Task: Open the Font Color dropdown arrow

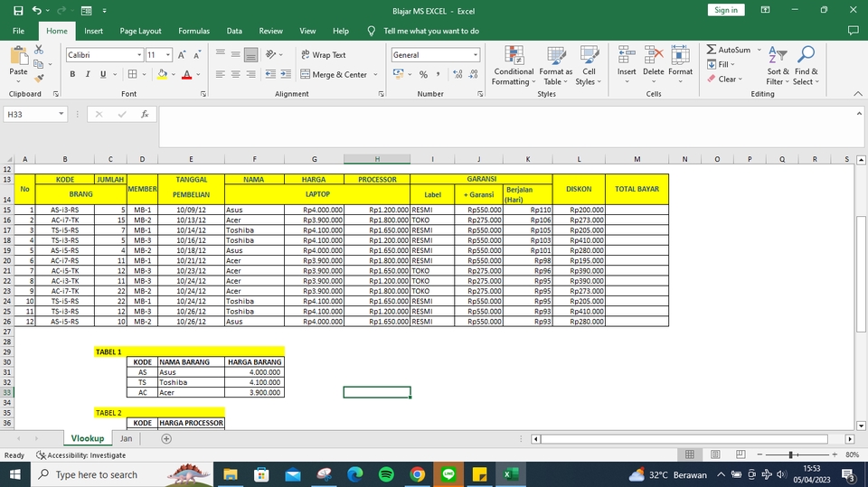Action: pos(198,74)
